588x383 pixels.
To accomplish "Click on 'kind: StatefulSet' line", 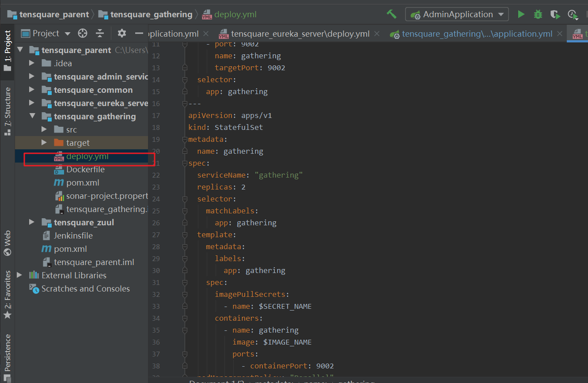I will [x=225, y=127].
